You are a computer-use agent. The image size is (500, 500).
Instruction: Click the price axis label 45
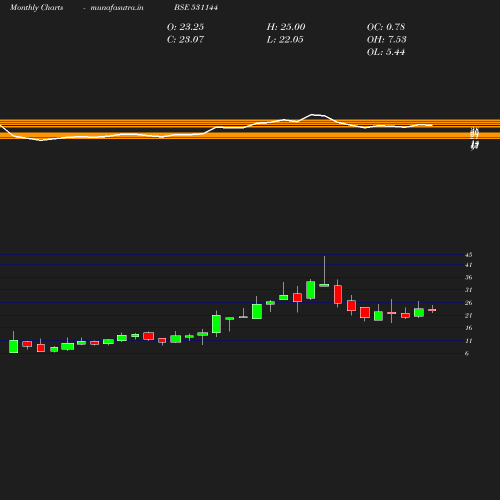coord(469,255)
